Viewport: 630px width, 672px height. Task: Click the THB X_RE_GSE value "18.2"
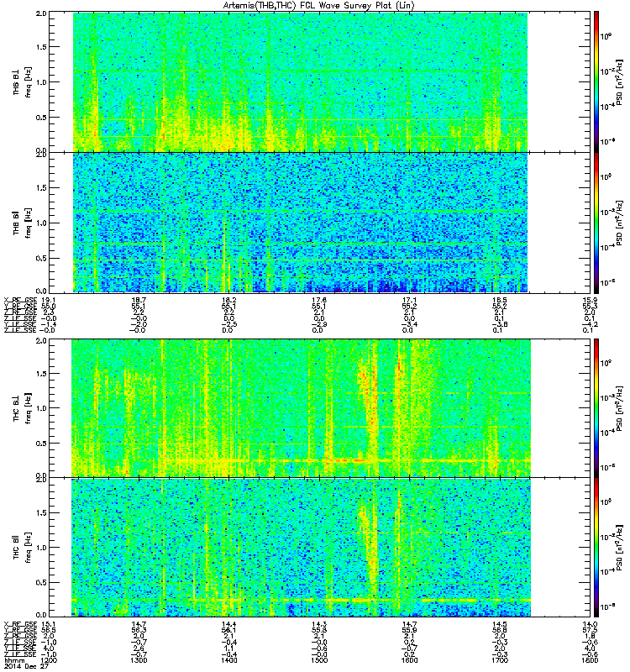(x=228, y=300)
